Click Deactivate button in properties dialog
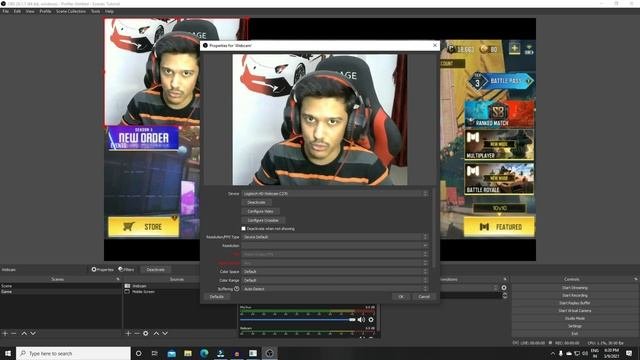 [x=256, y=202]
